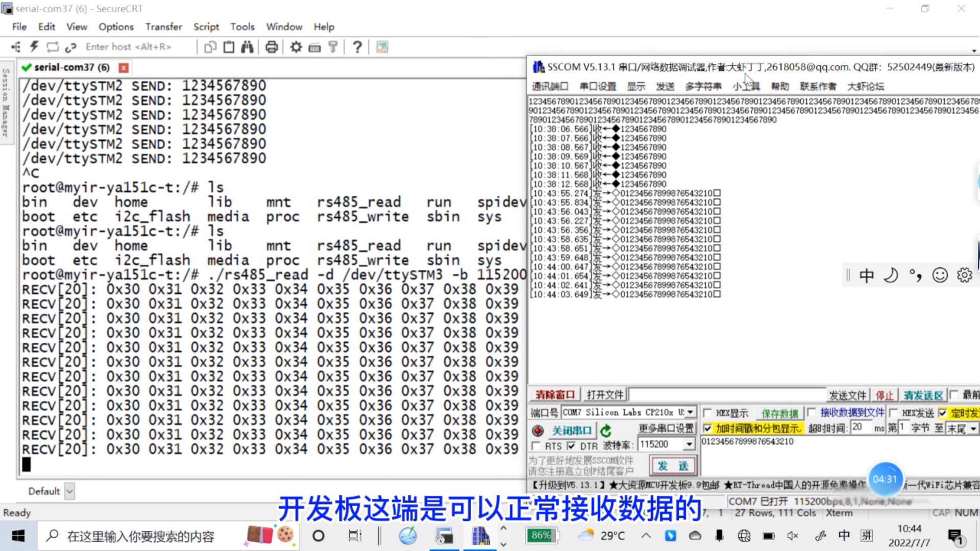Screen dimensions: 980x551
Task: Click the green refresh arrow in SSCOM
Action: coord(606,431)
